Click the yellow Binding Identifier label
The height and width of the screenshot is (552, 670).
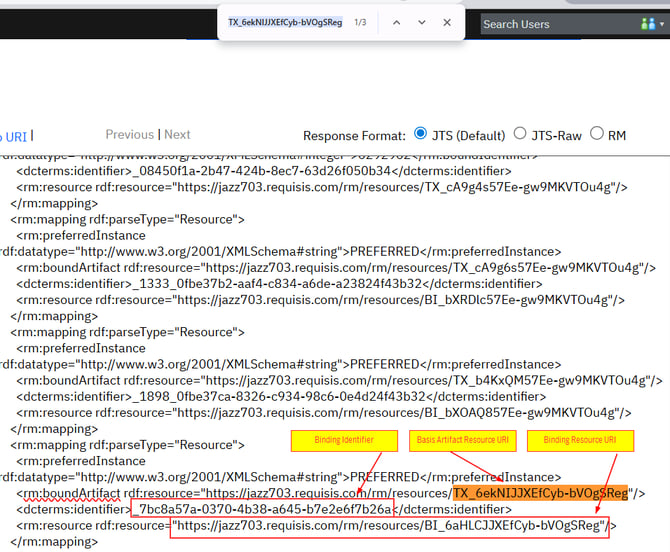pos(344,440)
